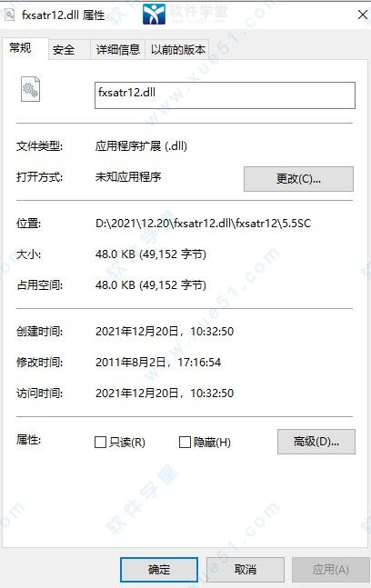The image size is (371, 588).
Task: Cancel using the 取消 button
Action: 246,570
